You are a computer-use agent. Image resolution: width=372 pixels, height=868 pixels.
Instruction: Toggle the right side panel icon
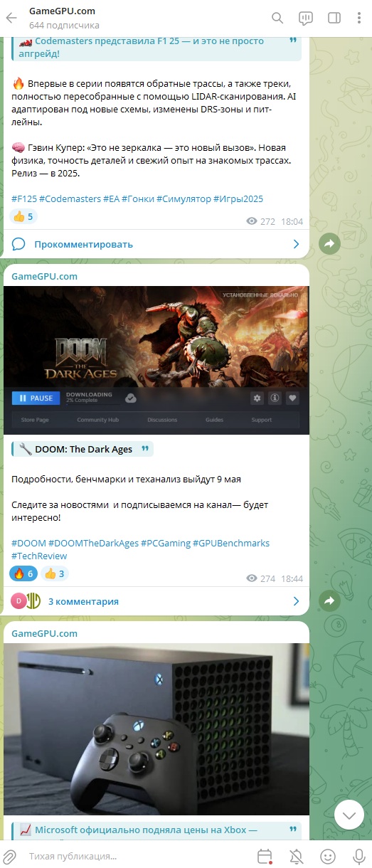pyautogui.click(x=334, y=18)
